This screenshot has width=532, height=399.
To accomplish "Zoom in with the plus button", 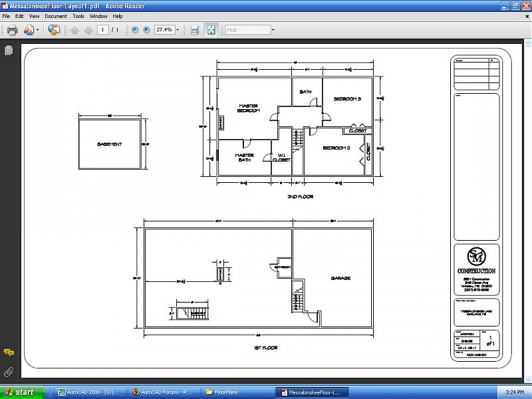I will click(146, 30).
